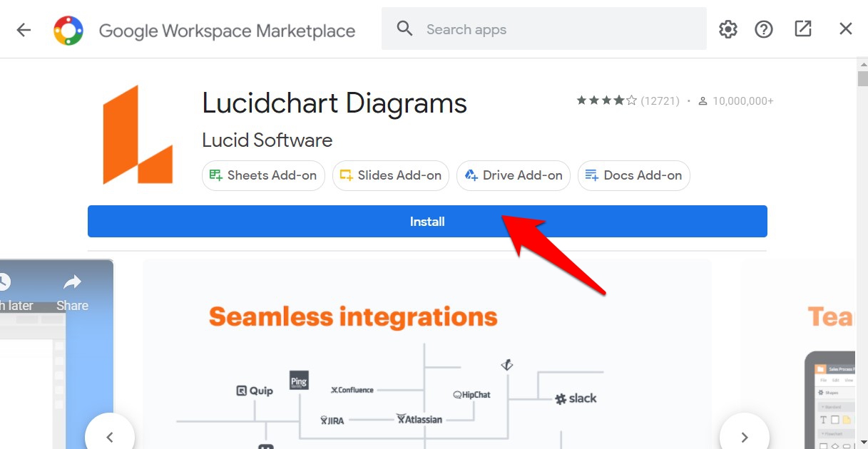Open the Seamless integrations screenshot

tap(427, 354)
